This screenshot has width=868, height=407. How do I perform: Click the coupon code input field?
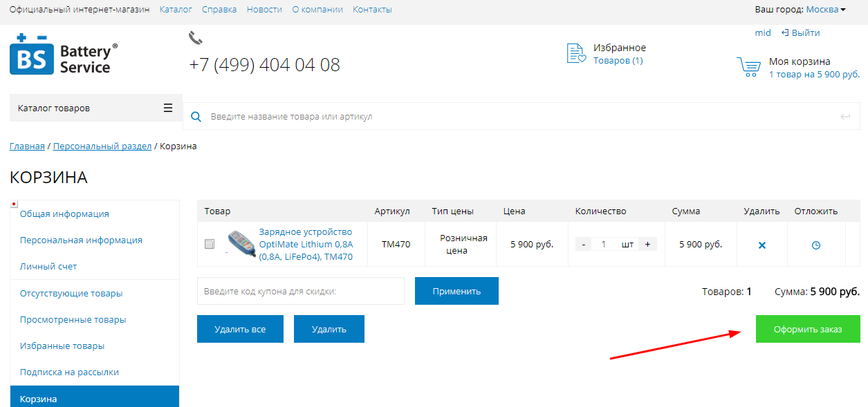tap(300, 291)
